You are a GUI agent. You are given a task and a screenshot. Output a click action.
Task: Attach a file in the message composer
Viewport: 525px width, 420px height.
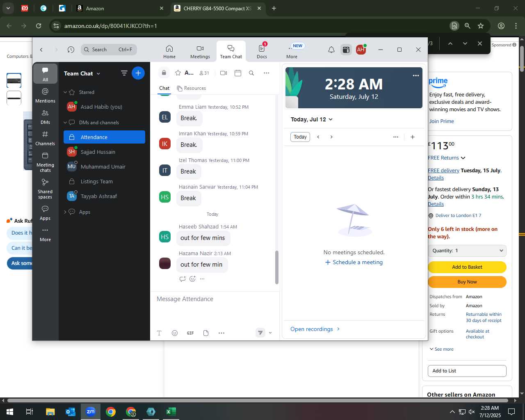206,333
